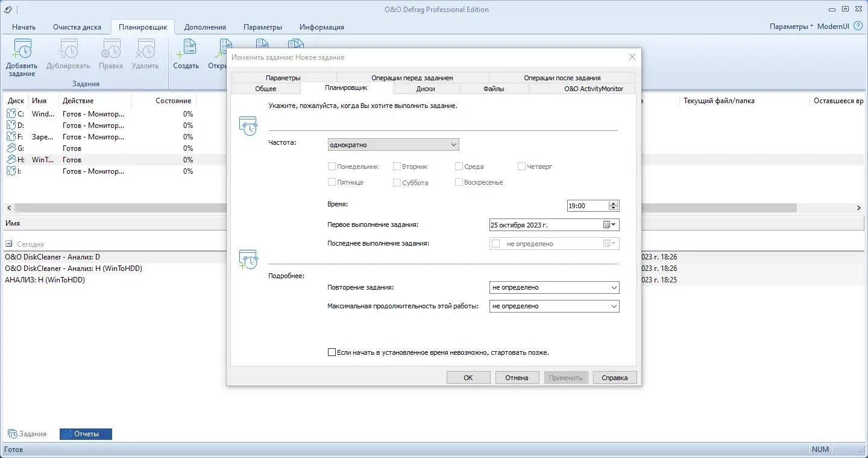
Task: Click the Удалить ribbon icon
Action: click(x=145, y=49)
